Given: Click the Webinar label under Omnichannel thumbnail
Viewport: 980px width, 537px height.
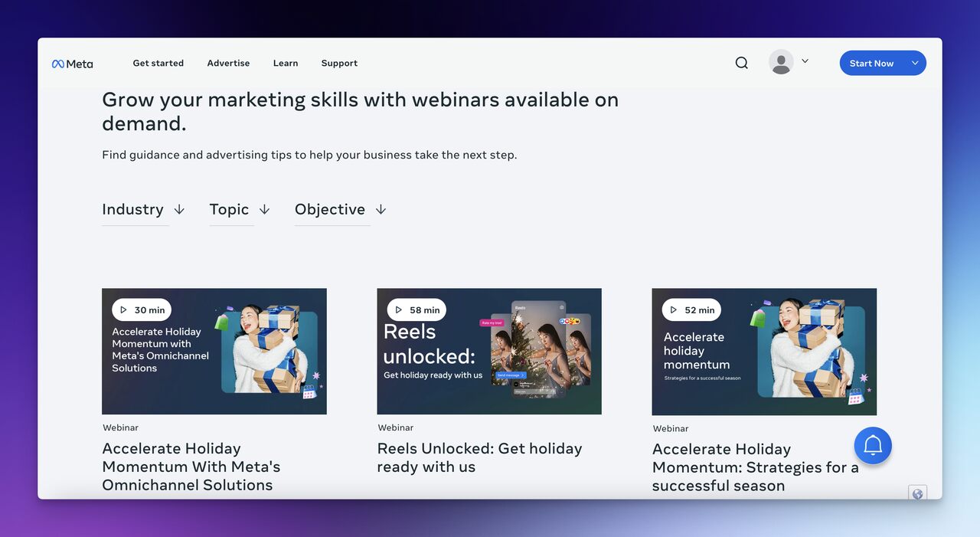Looking at the screenshot, I should [120, 427].
